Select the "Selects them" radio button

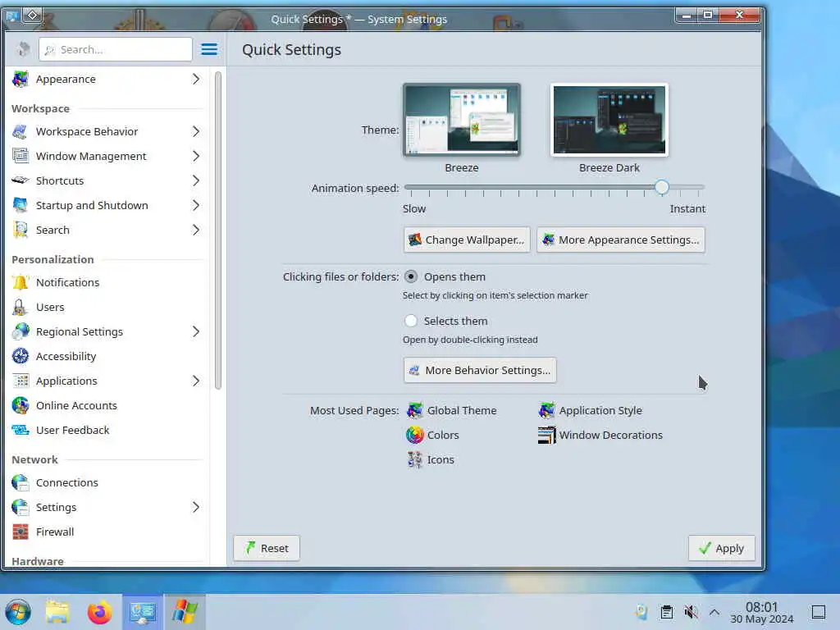[x=411, y=321]
